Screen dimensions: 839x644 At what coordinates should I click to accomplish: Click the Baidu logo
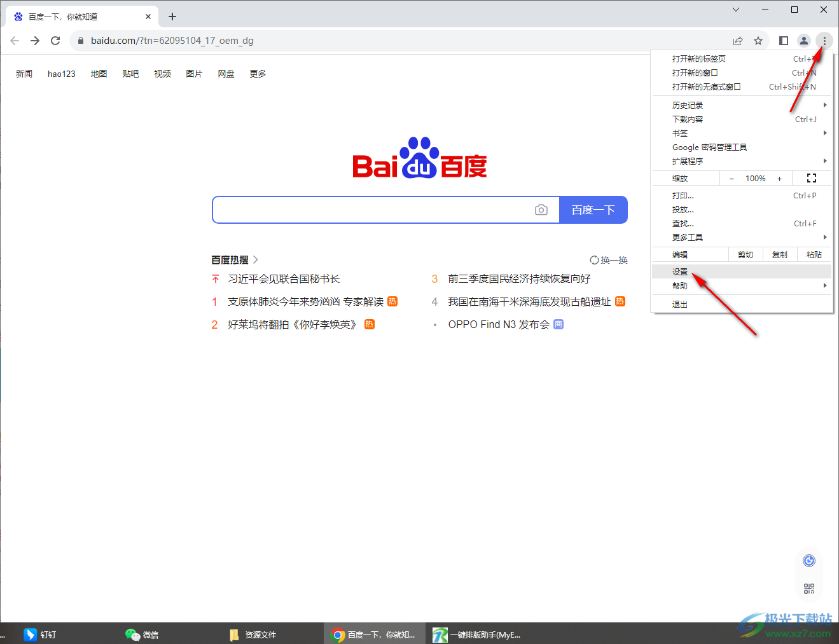pyautogui.click(x=420, y=158)
